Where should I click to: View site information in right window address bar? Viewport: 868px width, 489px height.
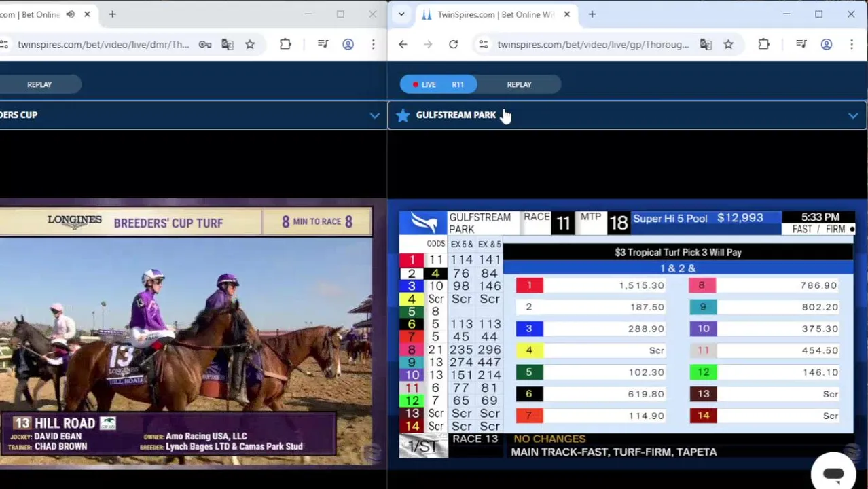pyautogui.click(x=483, y=45)
